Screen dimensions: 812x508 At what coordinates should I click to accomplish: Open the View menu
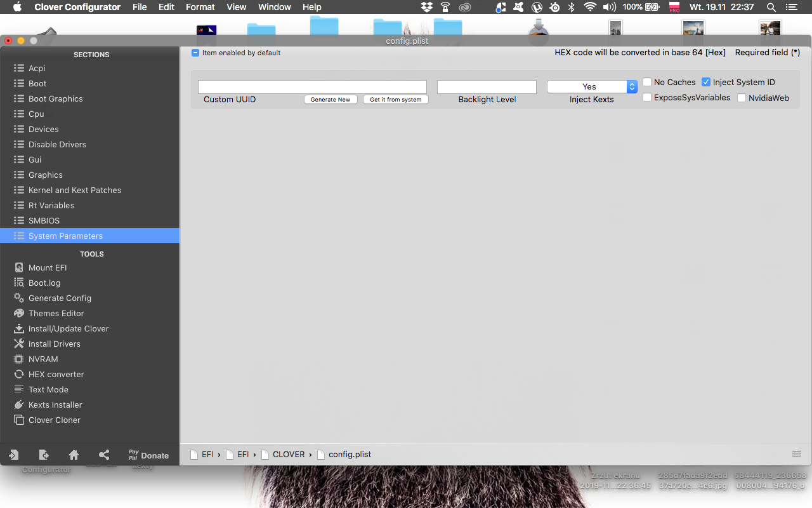point(237,7)
